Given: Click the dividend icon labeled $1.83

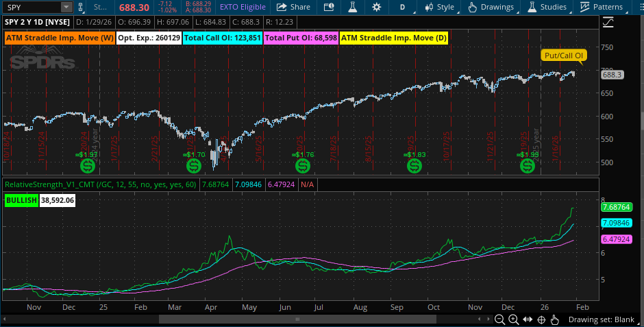Looking at the screenshot, I should click(x=414, y=166).
